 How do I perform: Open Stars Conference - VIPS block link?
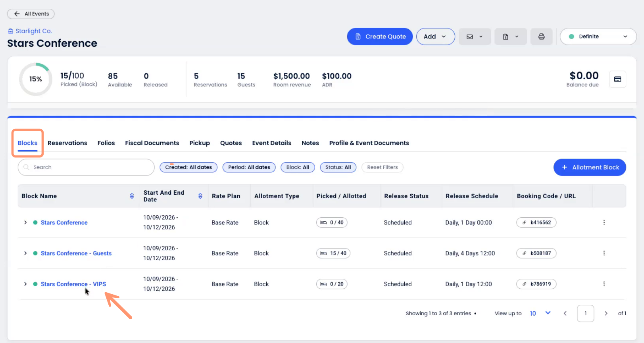pyautogui.click(x=73, y=284)
